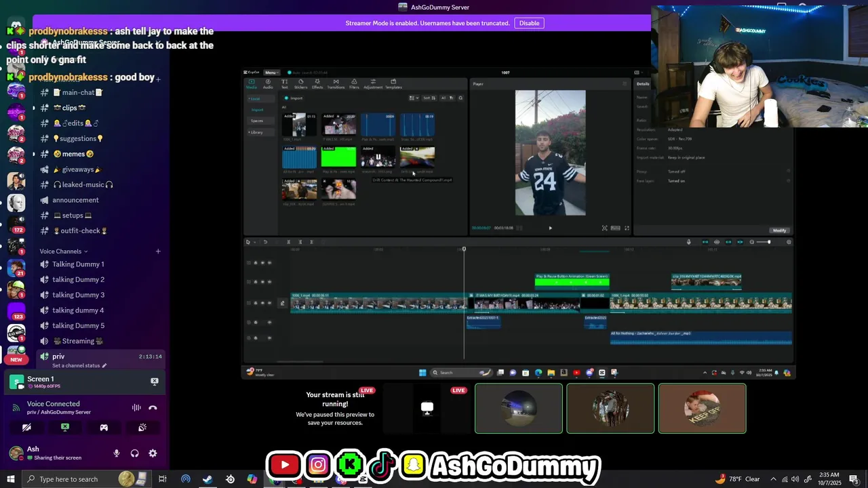The image size is (868, 488).
Task: Click the YouTube logo in the overlay banner
Action: (x=284, y=465)
